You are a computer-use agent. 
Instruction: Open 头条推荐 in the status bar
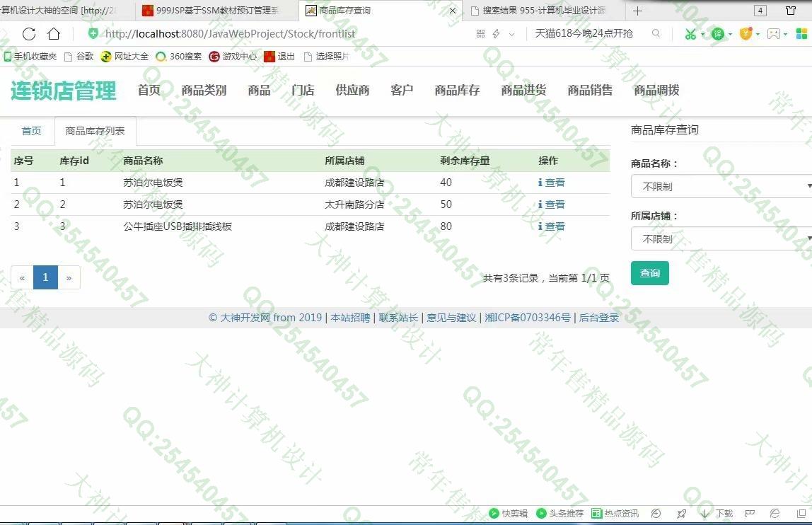559,513
